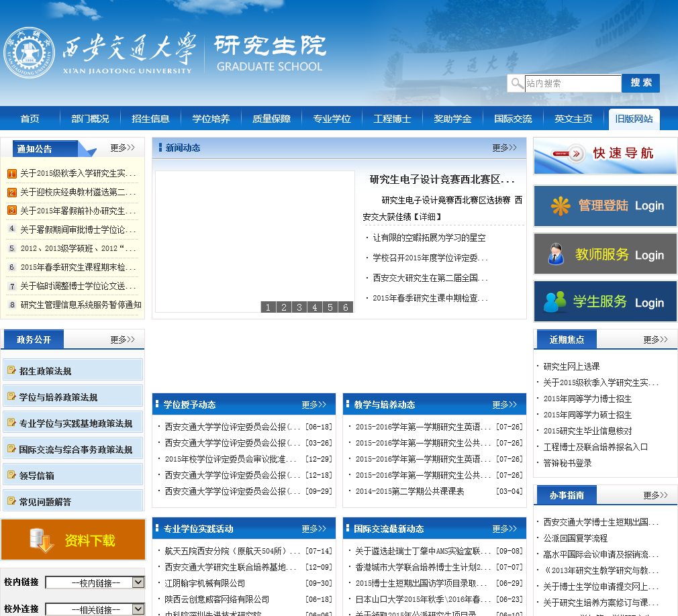Click the student group icon 学生服务
Viewport: 678px width, 616px height.
(x=554, y=302)
